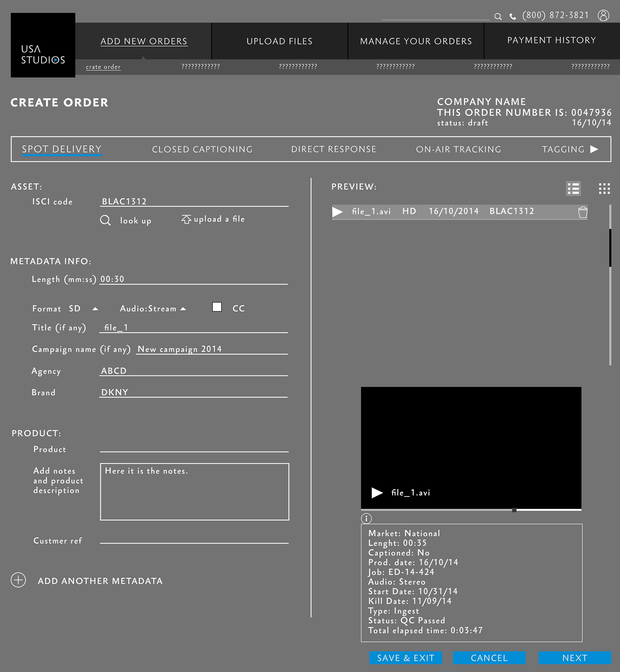Switch preview to list view
The height and width of the screenshot is (672, 620).
tap(573, 188)
